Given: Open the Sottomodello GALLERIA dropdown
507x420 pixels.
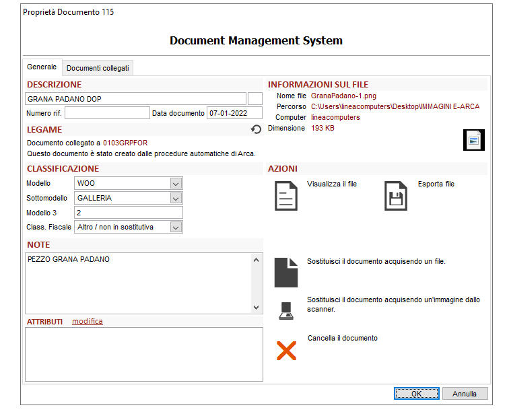Looking at the screenshot, I should [176, 198].
